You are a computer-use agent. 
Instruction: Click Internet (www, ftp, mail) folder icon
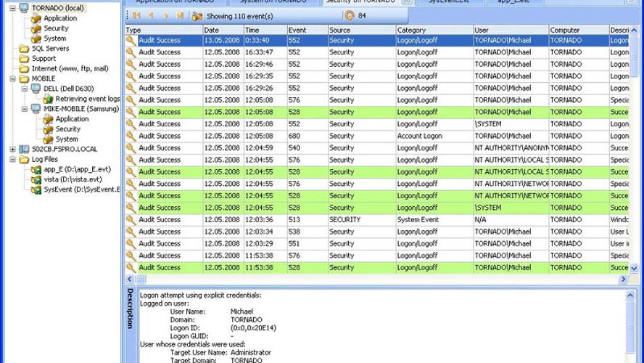point(24,69)
